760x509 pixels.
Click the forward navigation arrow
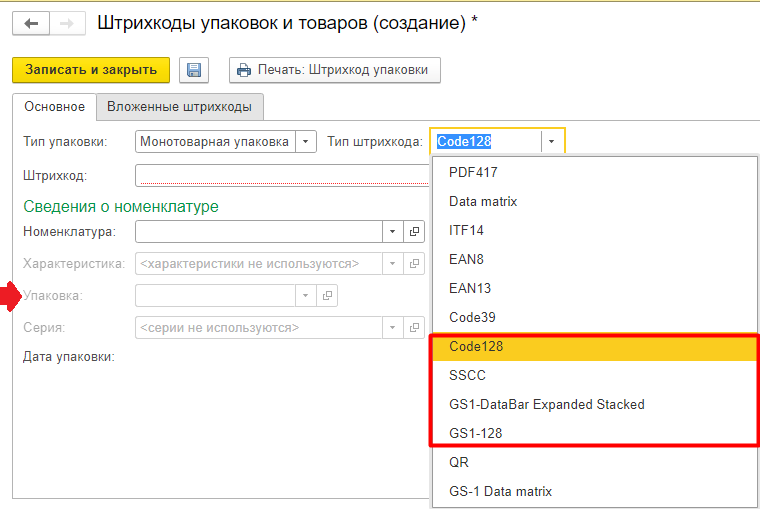[67, 22]
